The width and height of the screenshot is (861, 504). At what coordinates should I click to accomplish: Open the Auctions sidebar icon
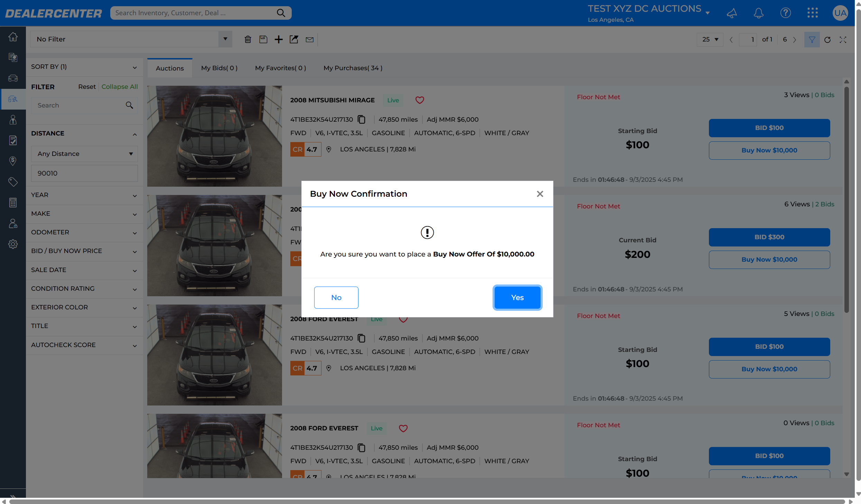[x=13, y=99]
